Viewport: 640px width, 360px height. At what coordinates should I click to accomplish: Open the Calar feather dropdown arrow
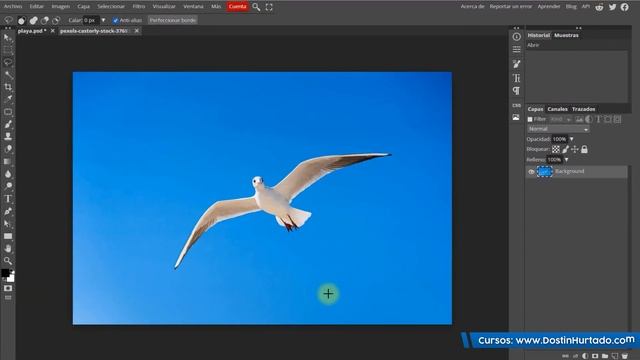(x=103, y=20)
